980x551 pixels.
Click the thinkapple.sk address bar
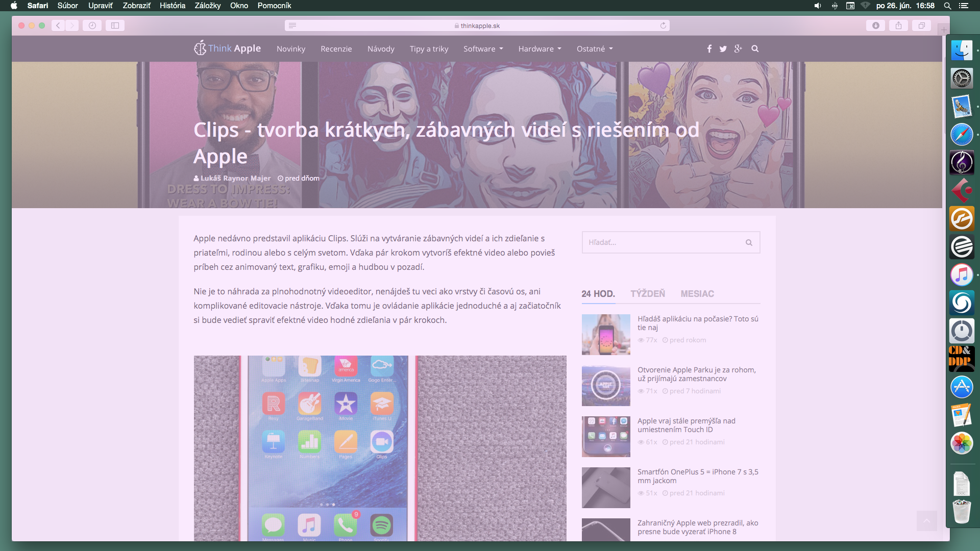click(477, 26)
